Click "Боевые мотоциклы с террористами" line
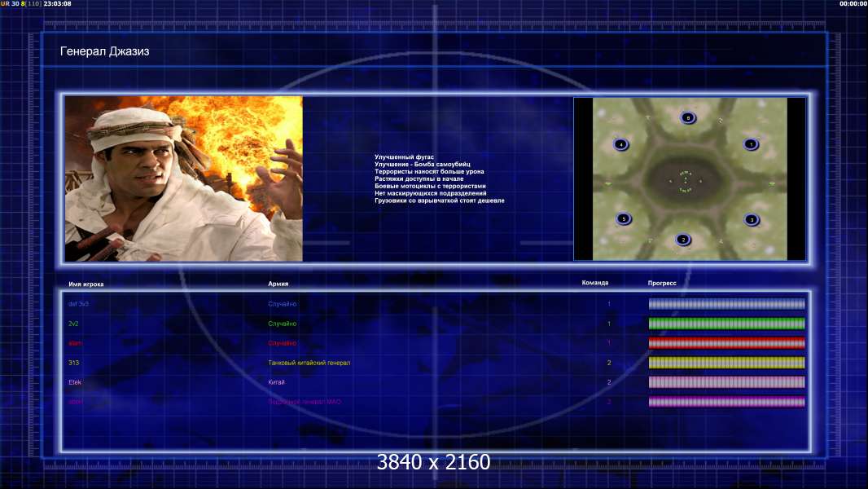This screenshot has height=489, width=868. [x=430, y=186]
